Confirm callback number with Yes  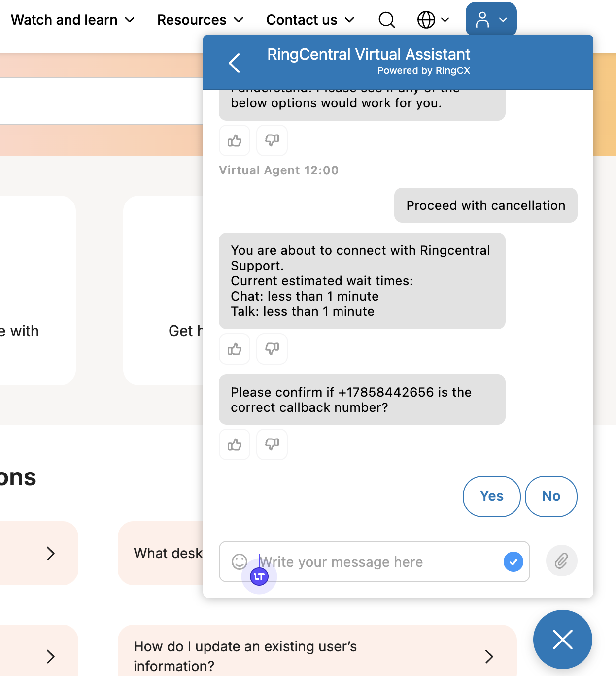point(492,496)
